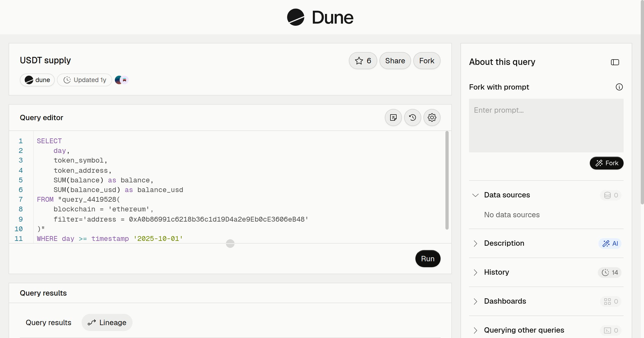This screenshot has height=338, width=644.
Task: Click the Query editor heading
Action: pos(41,118)
